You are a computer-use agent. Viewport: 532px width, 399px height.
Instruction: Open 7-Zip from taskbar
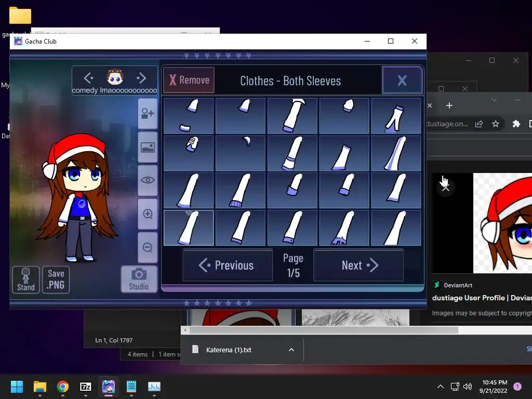[86, 387]
